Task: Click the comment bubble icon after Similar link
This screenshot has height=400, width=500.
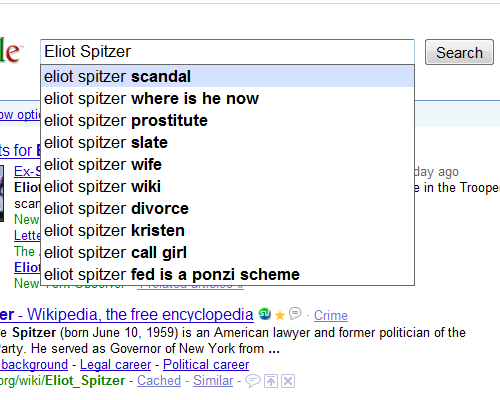Action: (x=253, y=381)
